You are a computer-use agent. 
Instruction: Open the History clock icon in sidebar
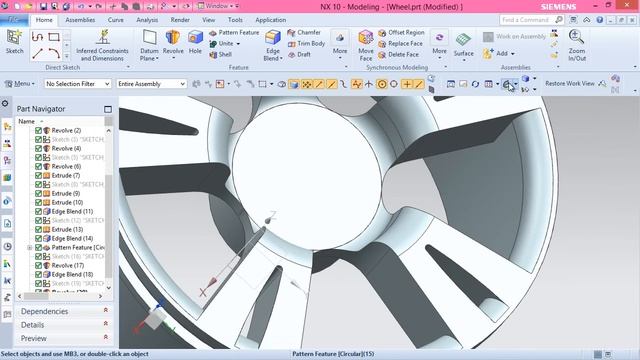(7, 247)
